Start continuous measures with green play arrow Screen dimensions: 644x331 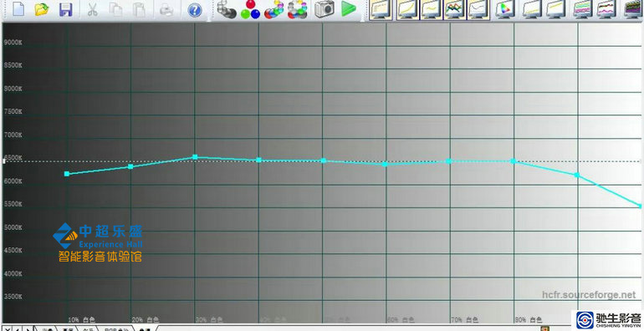point(348,9)
